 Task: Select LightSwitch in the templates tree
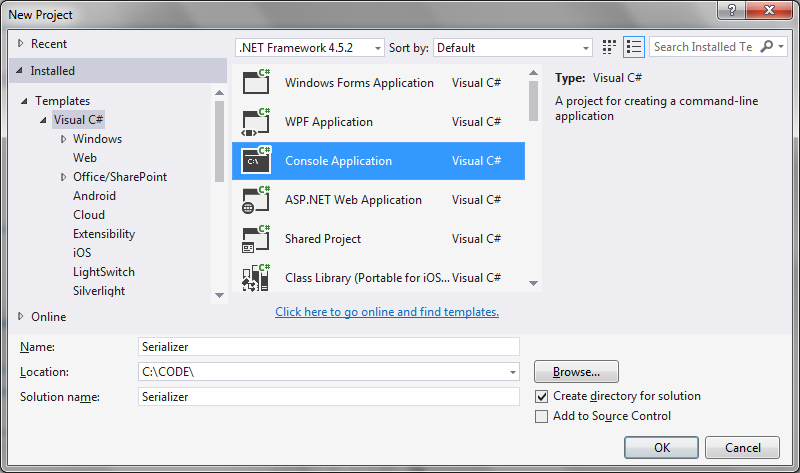pyautogui.click(x=104, y=272)
